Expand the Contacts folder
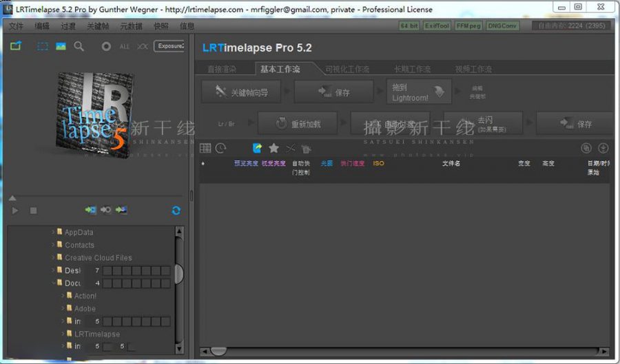This screenshot has height=364, width=620. click(53, 245)
